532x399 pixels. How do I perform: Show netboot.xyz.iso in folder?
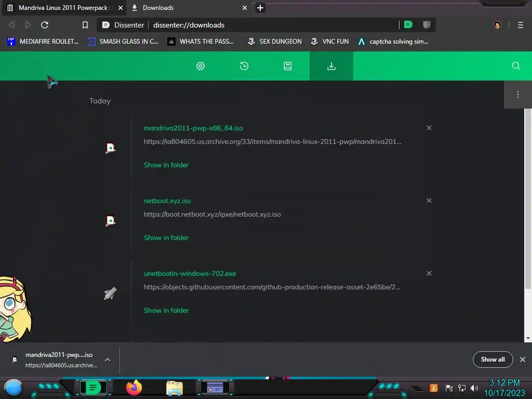point(166,238)
